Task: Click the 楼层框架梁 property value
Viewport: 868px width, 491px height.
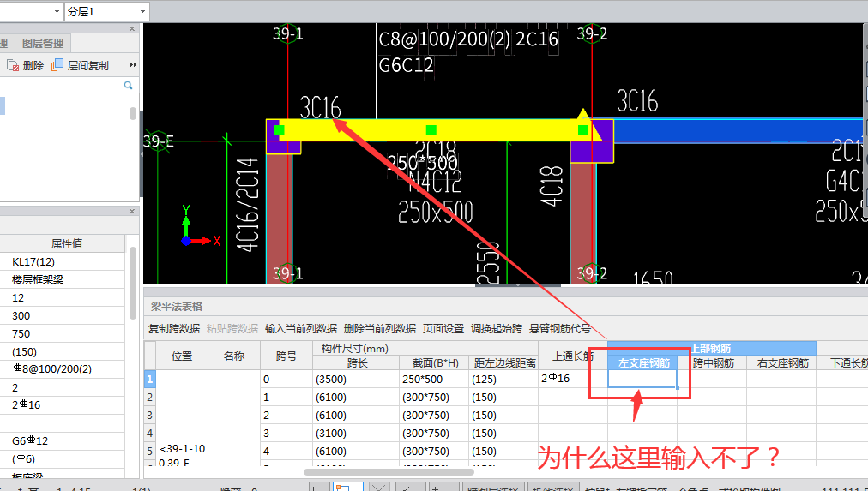Action: tap(67, 280)
